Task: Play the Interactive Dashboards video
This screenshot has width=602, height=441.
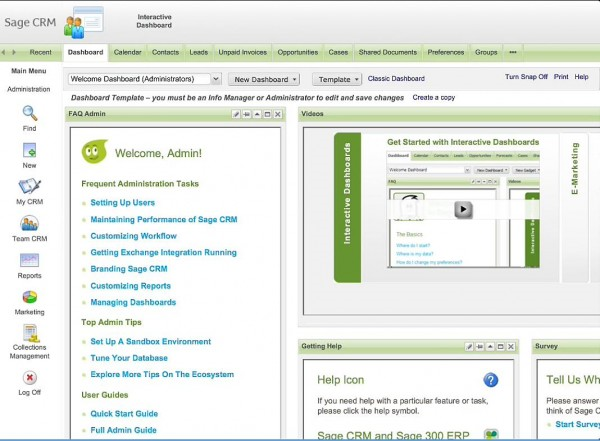Action: pyautogui.click(x=463, y=209)
